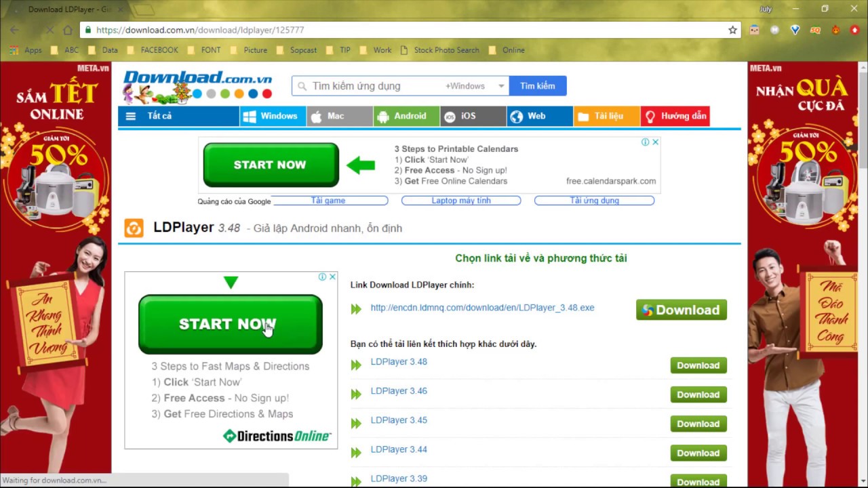Click the address bar URL
Viewport: 868px width, 488px height.
[200, 30]
